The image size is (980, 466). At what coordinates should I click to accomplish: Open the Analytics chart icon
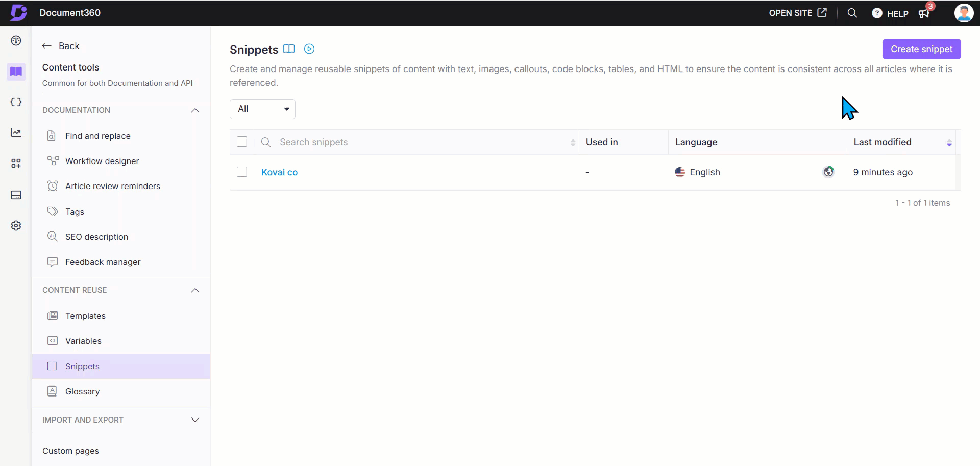pos(16,133)
